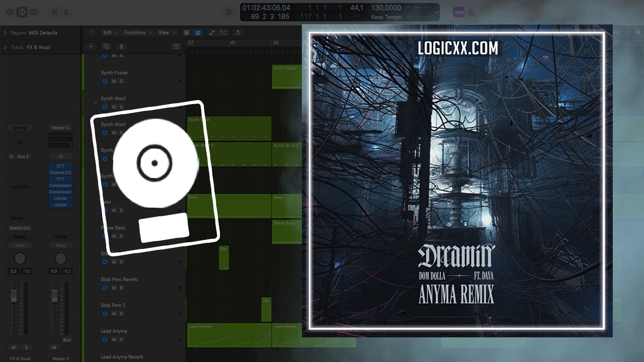Image resolution: width=644 pixels, height=362 pixels.
Task: Open the FX & Vocal Setting menu
Action: pos(20,128)
